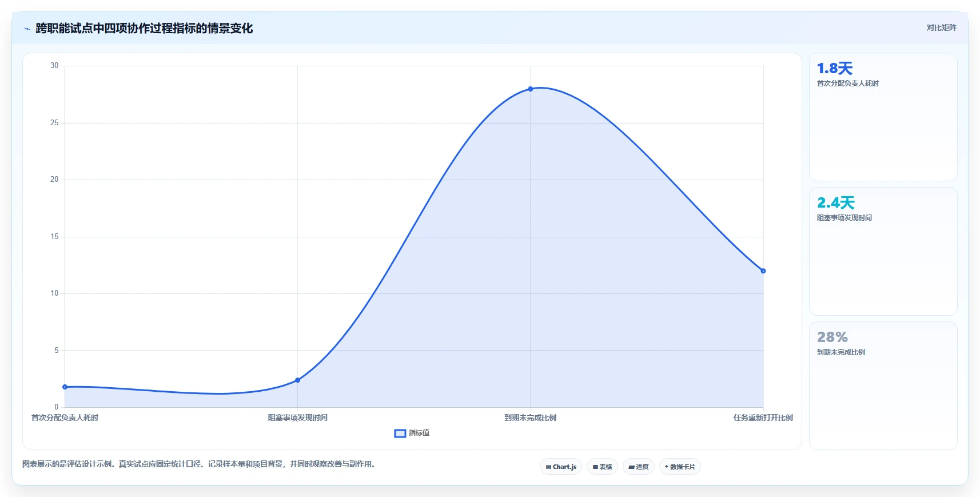980x497 pixels.
Task: Click y-axis value 25
Action: pos(54,123)
